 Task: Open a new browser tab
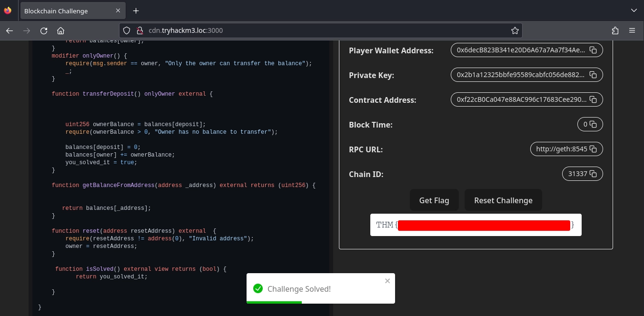coord(136,10)
